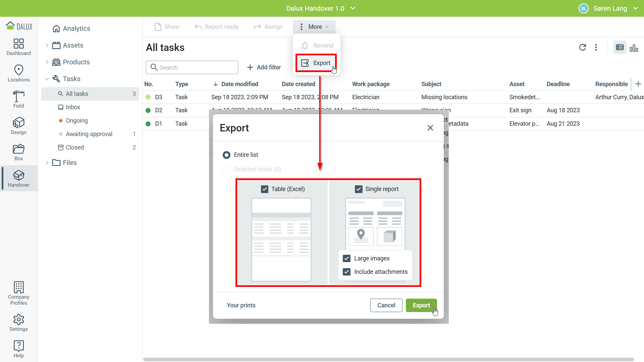
Task: Open Analytics in the sidebar
Action: click(x=72, y=28)
